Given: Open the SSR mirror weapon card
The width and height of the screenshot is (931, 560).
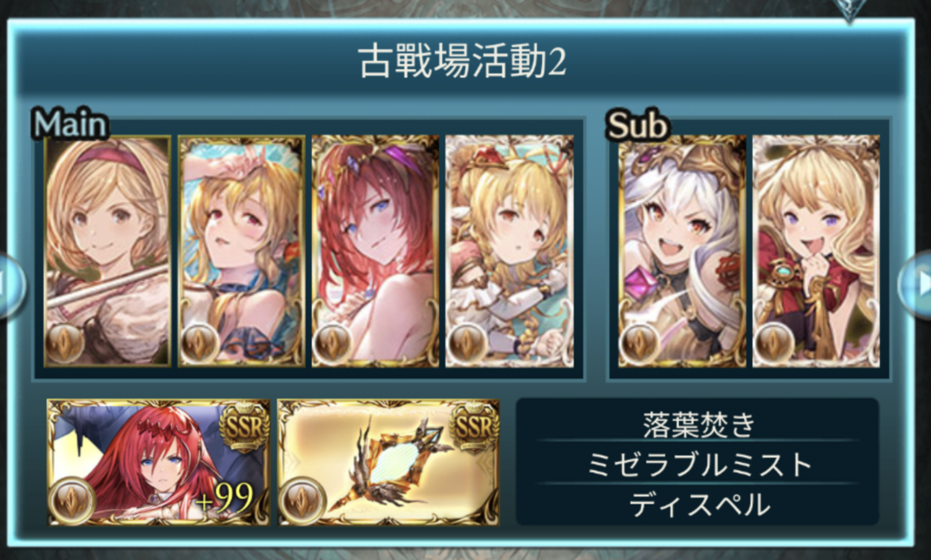Looking at the screenshot, I should click(x=388, y=463).
